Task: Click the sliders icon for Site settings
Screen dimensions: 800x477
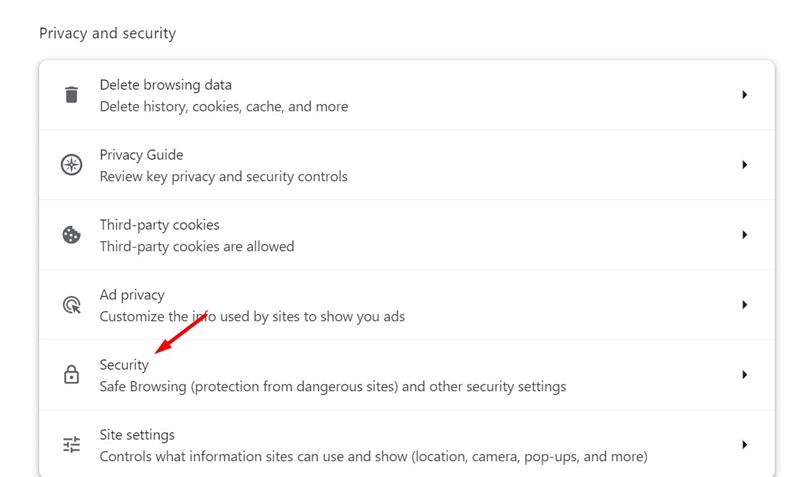Action: (x=71, y=445)
